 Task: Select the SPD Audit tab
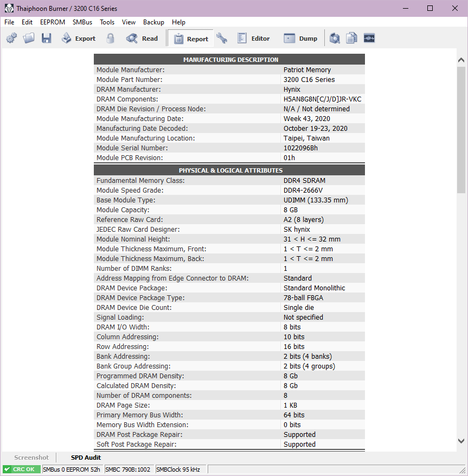[86, 458]
